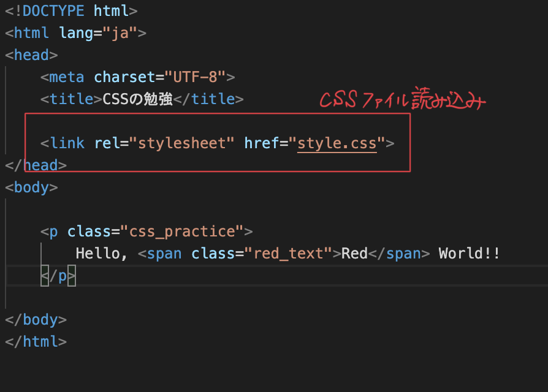Click the opening html tag name
This screenshot has height=392, width=548.
click(x=31, y=33)
